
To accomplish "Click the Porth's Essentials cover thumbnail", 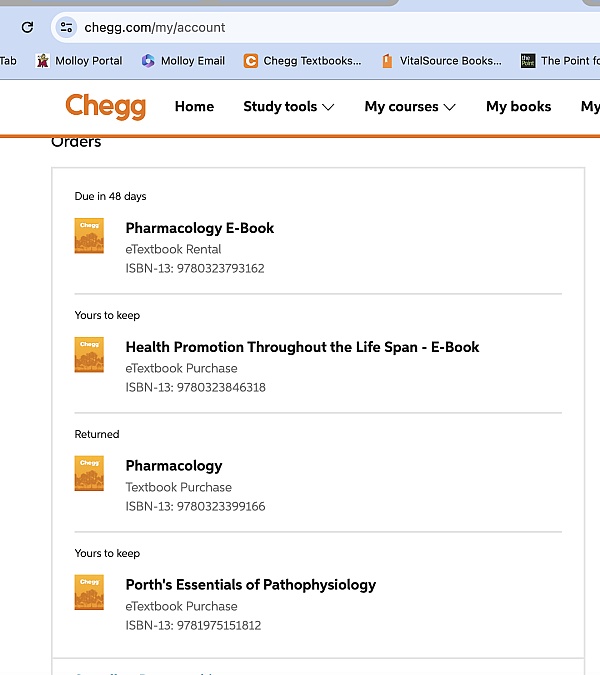I will click(x=89, y=592).
